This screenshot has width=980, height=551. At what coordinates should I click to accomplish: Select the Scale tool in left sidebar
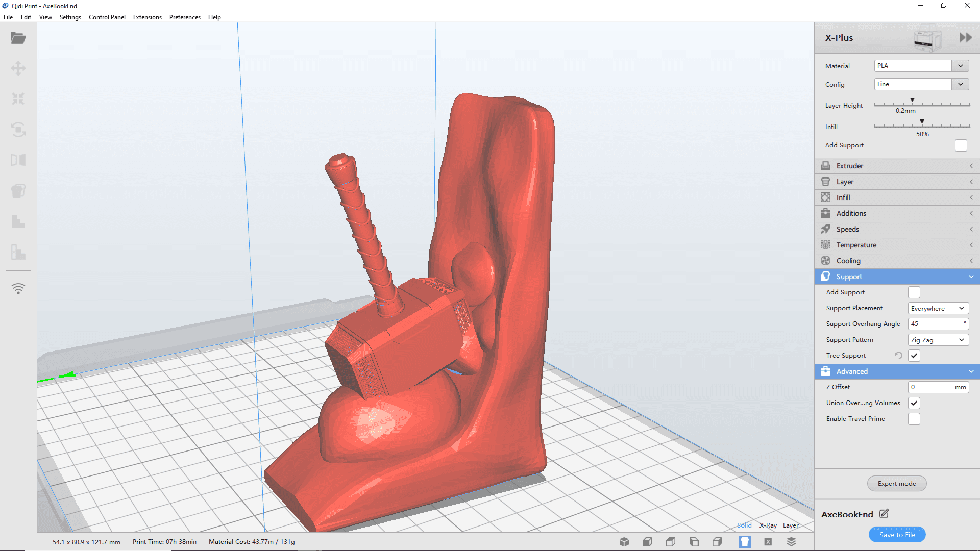pyautogui.click(x=18, y=99)
